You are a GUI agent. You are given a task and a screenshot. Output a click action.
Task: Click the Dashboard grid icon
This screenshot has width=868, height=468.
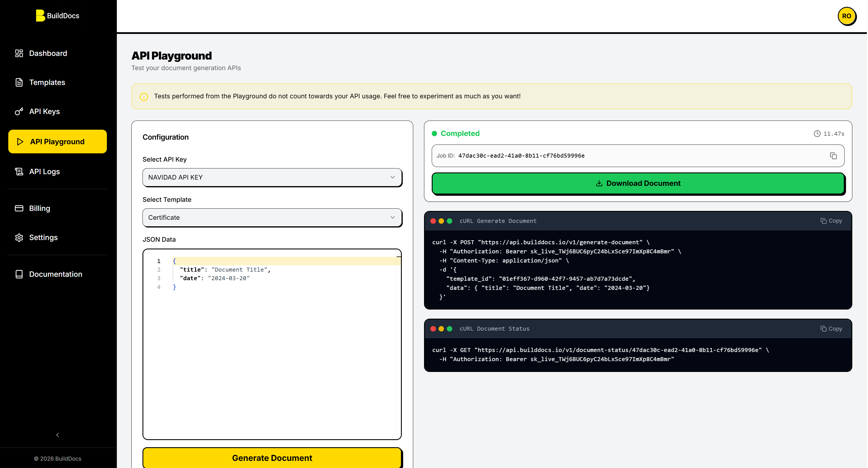coord(19,53)
